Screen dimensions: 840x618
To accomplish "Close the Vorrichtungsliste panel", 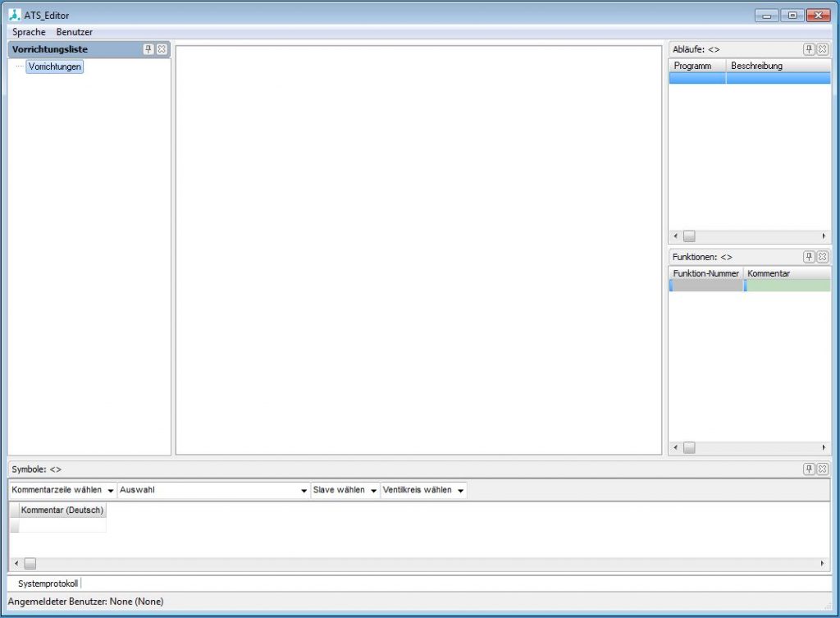I will [162, 49].
